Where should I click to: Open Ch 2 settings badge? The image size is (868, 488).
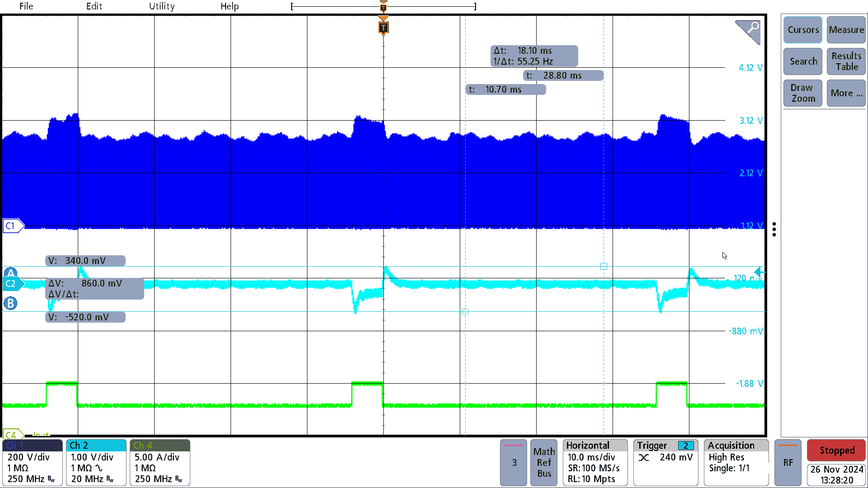(x=96, y=463)
